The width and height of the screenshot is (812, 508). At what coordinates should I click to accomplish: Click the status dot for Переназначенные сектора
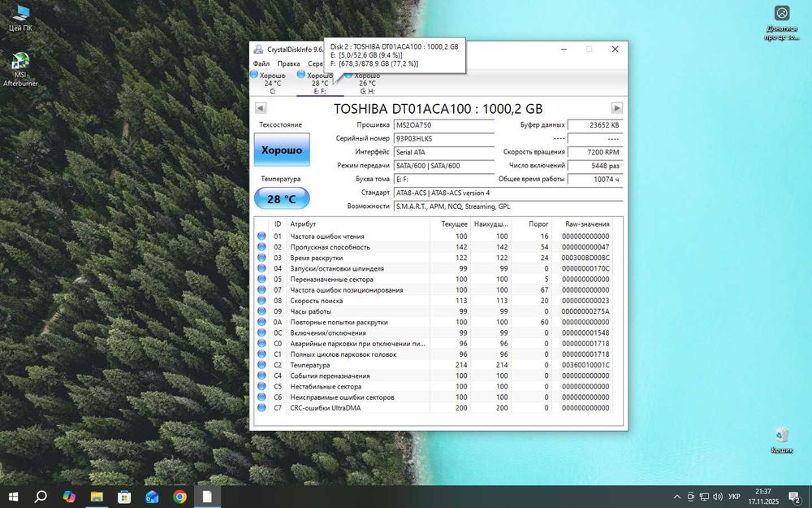click(x=261, y=279)
